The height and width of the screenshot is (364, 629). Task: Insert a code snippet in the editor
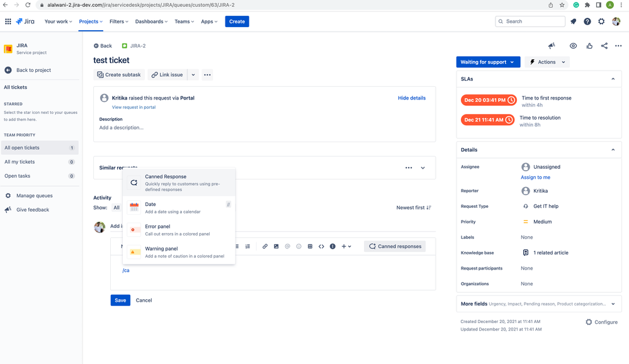pos(321,246)
